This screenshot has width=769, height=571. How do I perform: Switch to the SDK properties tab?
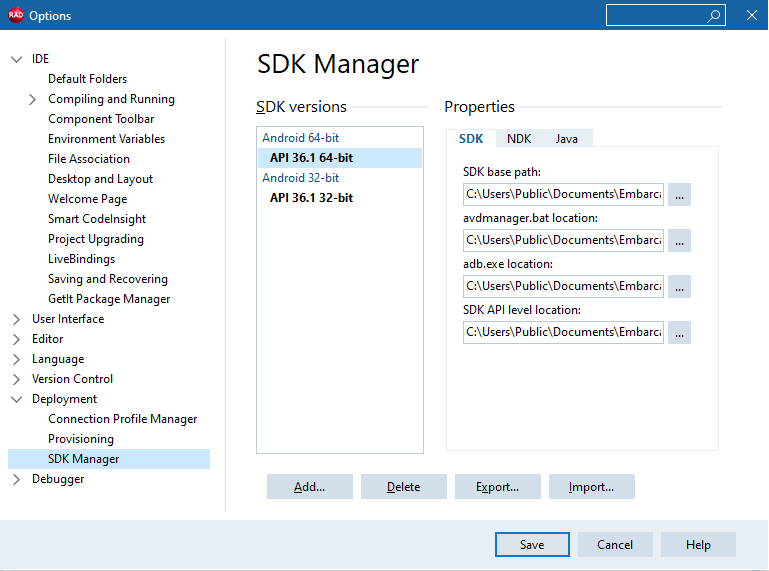pos(471,139)
